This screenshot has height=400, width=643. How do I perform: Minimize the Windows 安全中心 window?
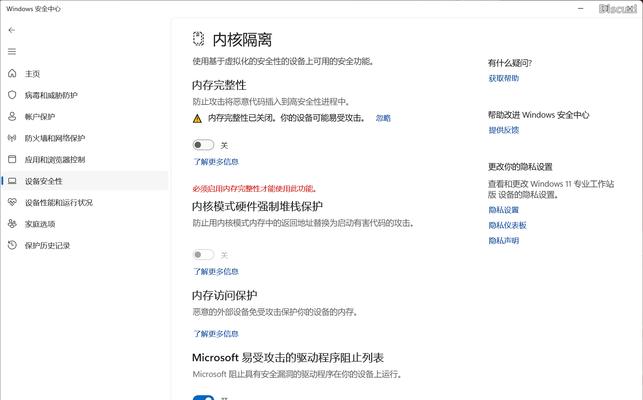[581, 8]
